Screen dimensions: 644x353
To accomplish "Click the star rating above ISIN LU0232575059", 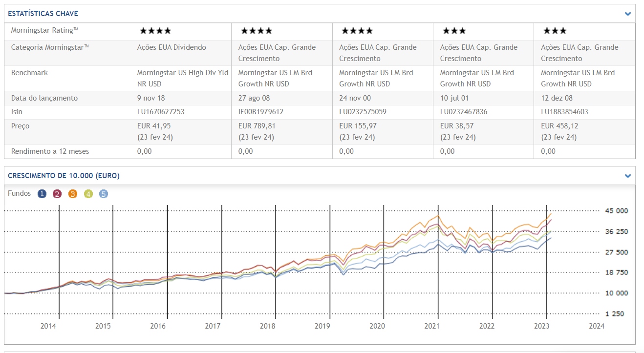I will [357, 31].
